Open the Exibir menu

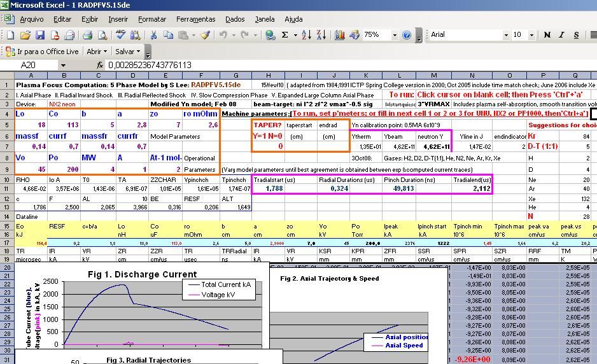pos(90,19)
